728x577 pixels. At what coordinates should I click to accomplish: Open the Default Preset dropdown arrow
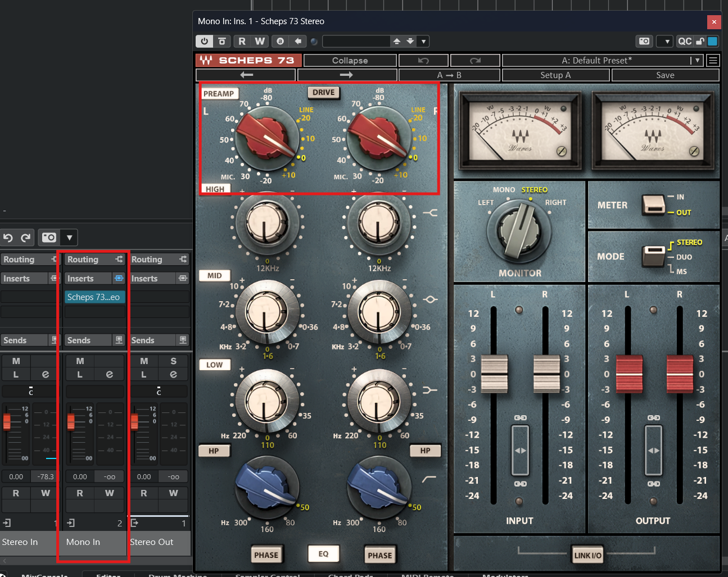click(x=697, y=60)
